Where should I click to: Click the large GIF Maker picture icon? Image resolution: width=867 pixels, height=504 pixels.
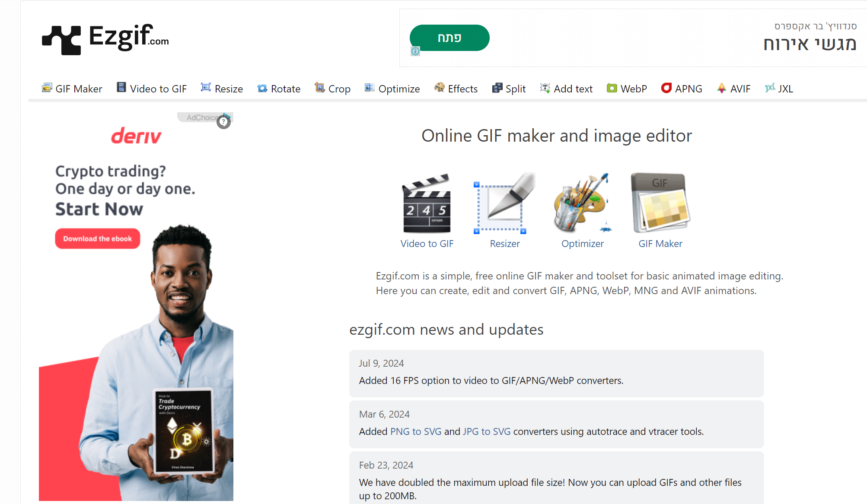[x=660, y=203]
